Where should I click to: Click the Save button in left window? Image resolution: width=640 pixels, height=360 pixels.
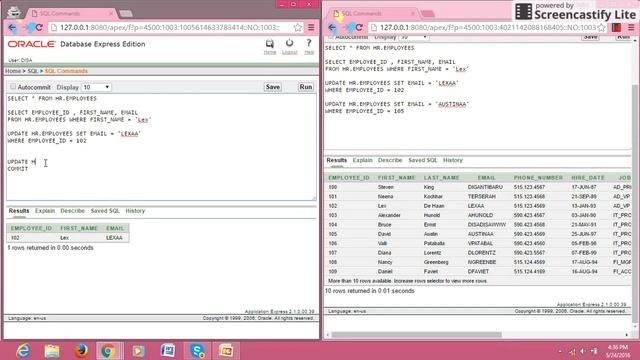pyautogui.click(x=273, y=87)
